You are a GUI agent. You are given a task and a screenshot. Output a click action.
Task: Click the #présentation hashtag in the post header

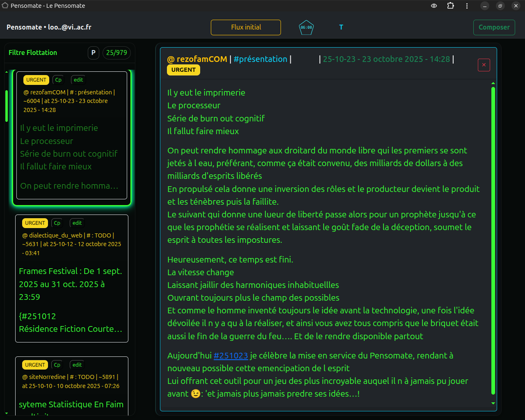coord(260,59)
